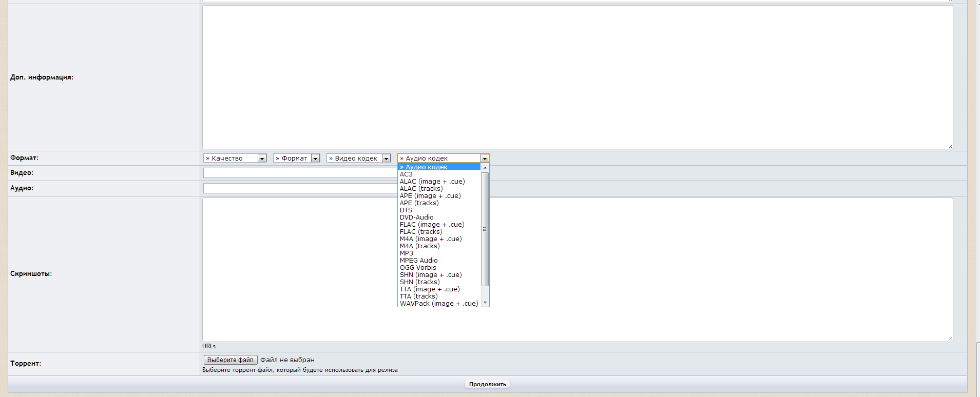
Task: Click the 'Скриншоты:' row label
Action: pos(31,274)
